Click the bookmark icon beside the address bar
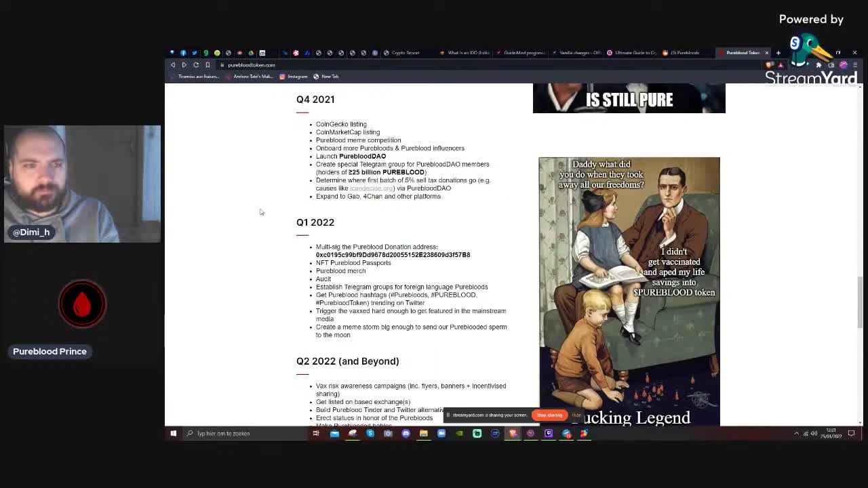 click(208, 65)
